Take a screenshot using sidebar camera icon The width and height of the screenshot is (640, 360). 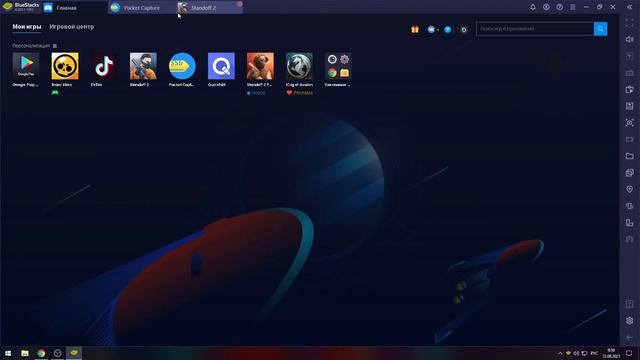[x=629, y=122]
